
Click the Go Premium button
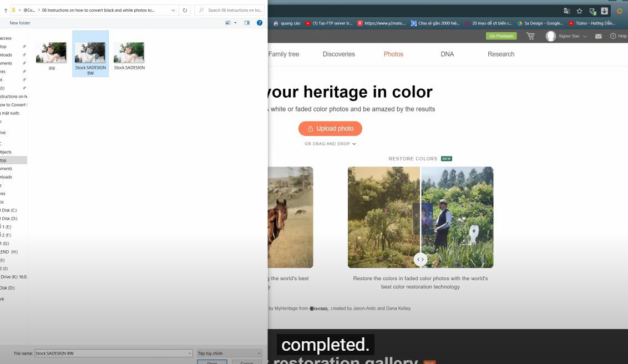pyautogui.click(x=501, y=36)
